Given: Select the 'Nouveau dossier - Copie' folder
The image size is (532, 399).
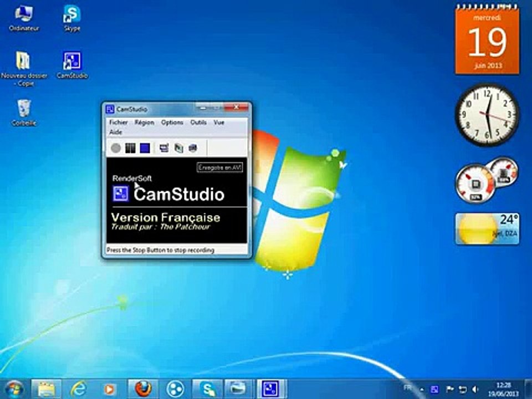Looking at the screenshot, I should coord(24,69).
